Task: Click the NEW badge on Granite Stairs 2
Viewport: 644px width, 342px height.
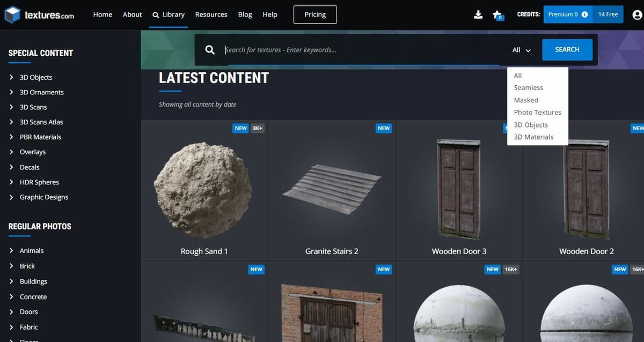Action: point(384,128)
